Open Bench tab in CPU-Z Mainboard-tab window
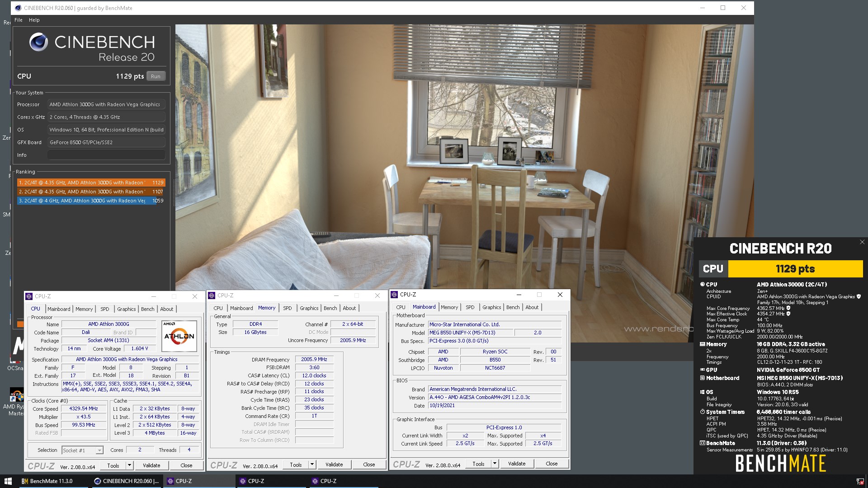The image size is (868, 488). [513, 307]
